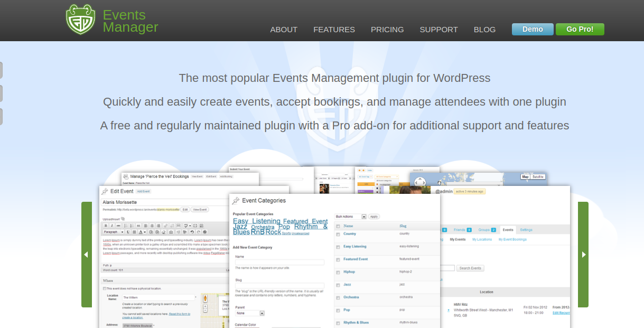644x328 pixels.
Task: Insert special character omega icon
Action: (171, 232)
